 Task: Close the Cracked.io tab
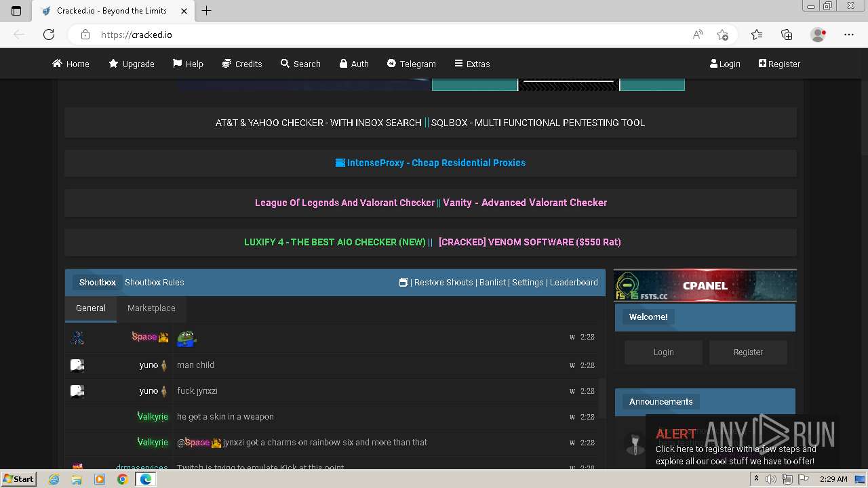[x=184, y=11]
